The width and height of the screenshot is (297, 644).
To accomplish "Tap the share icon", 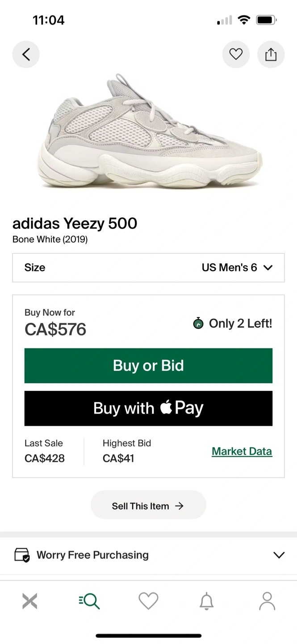I will [271, 55].
